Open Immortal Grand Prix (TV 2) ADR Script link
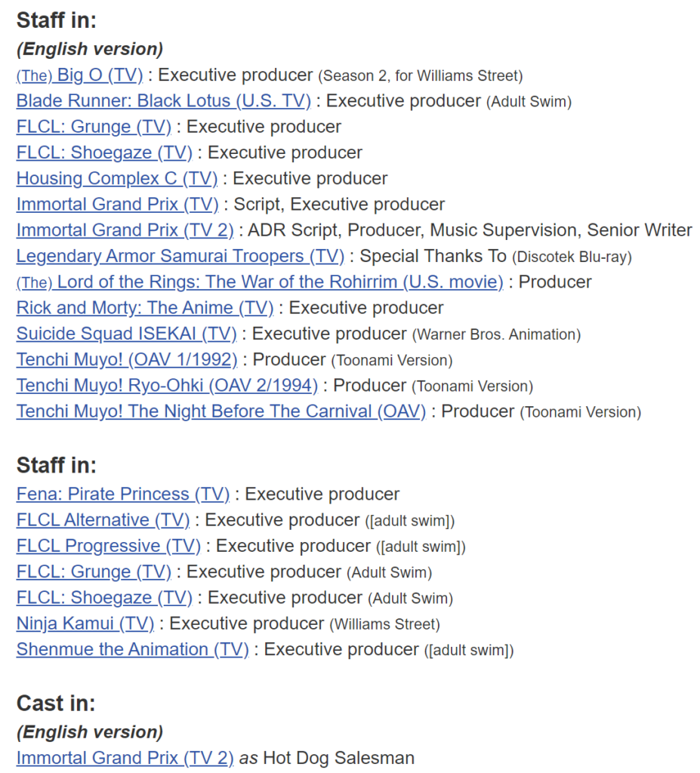Screen dimensions: 700x773 pos(125,230)
